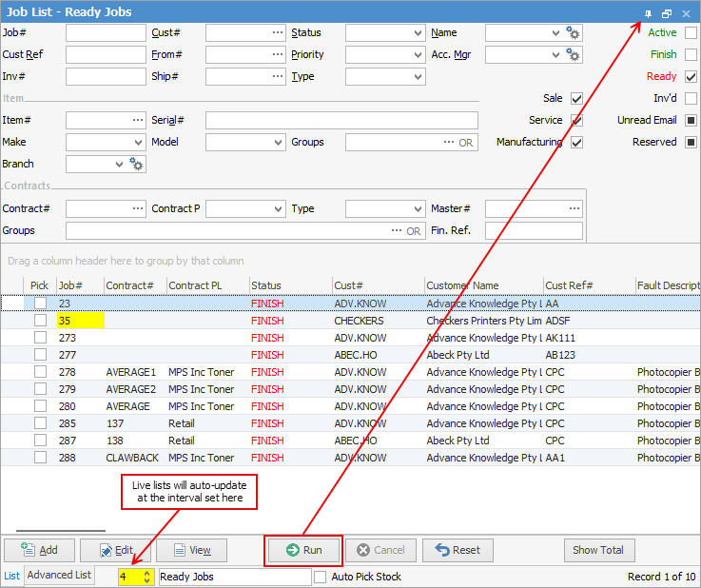
Task: Tick the Pick checkbox for job 35
Action: pos(40,321)
